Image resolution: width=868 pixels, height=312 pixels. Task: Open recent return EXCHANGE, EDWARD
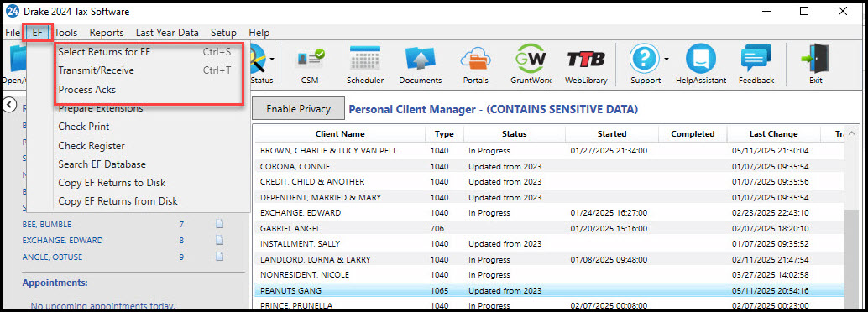point(63,240)
